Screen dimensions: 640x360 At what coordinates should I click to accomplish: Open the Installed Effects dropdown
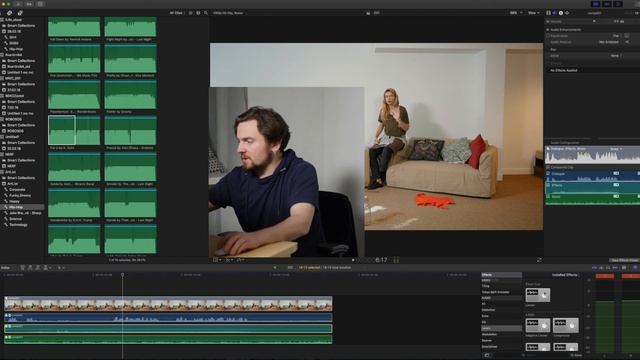point(565,275)
